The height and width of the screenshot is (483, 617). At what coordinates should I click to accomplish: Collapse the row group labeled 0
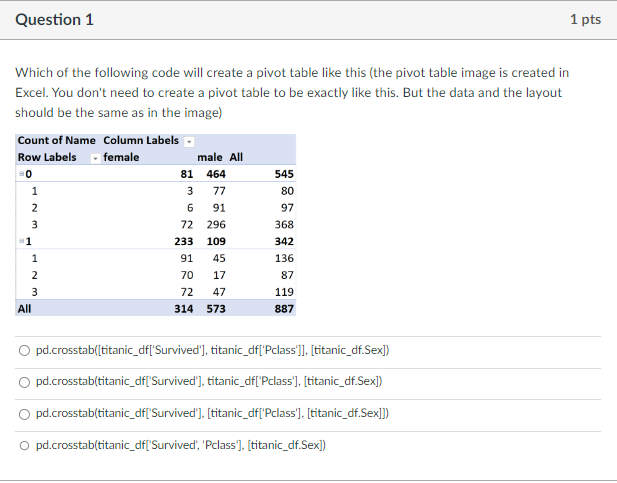pyautogui.click(x=21, y=174)
